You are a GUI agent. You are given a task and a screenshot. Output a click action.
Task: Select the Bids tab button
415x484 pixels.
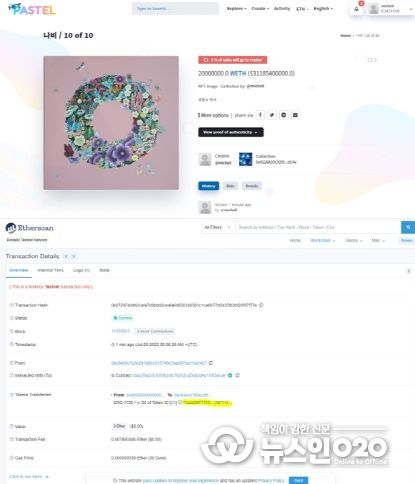pyautogui.click(x=230, y=186)
